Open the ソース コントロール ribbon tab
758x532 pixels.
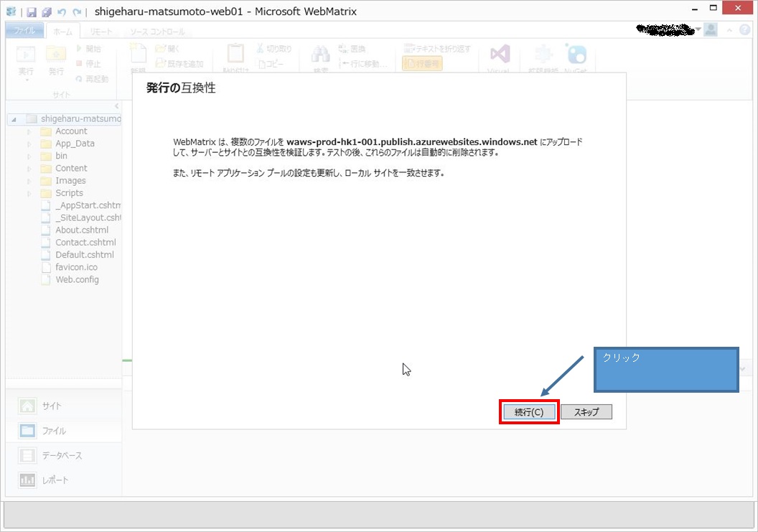[157, 32]
